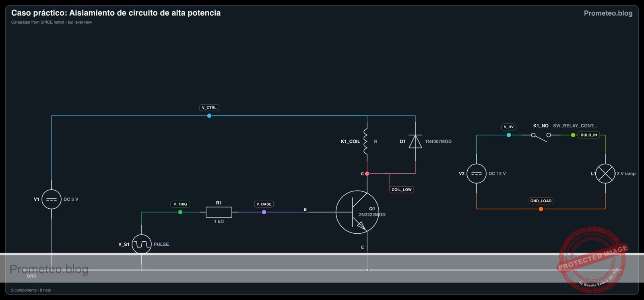This screenshot has width=644, height=300.
Task: Click the K1_NO switch name
Action: [541, 126]
